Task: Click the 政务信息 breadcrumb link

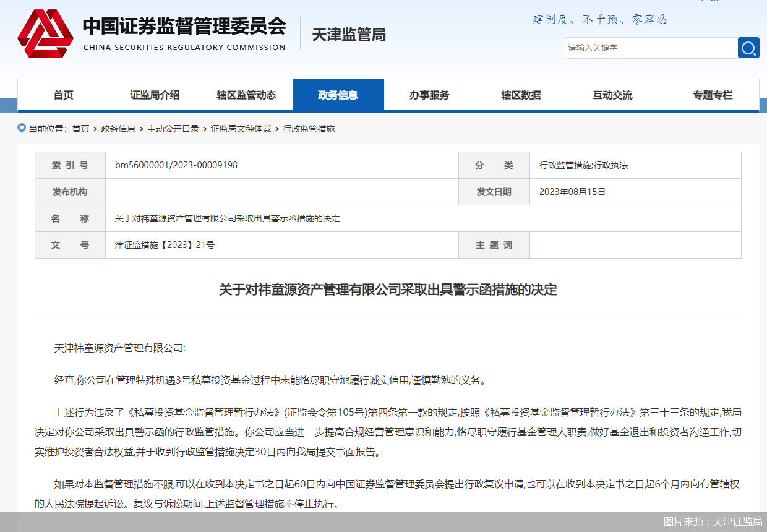Action: [118, 129]
